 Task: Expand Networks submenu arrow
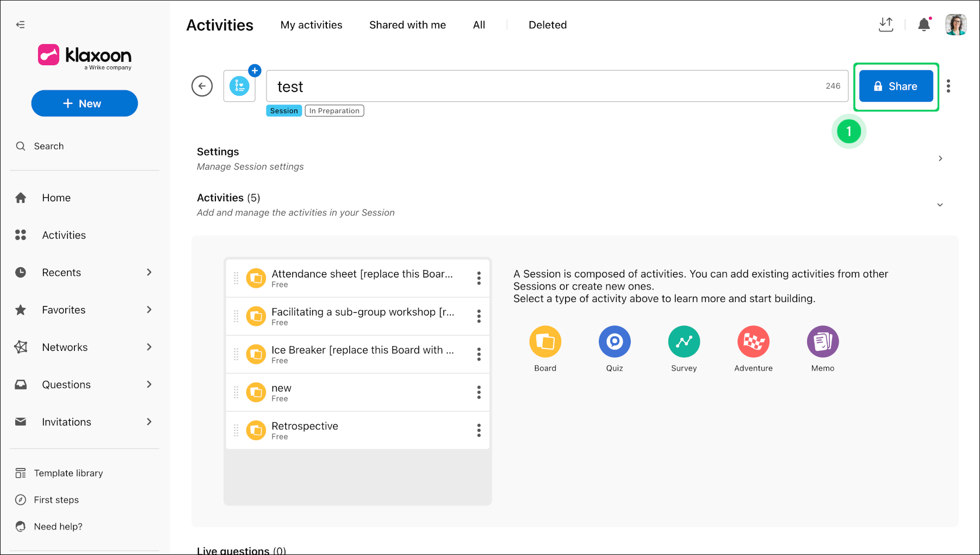149,347
